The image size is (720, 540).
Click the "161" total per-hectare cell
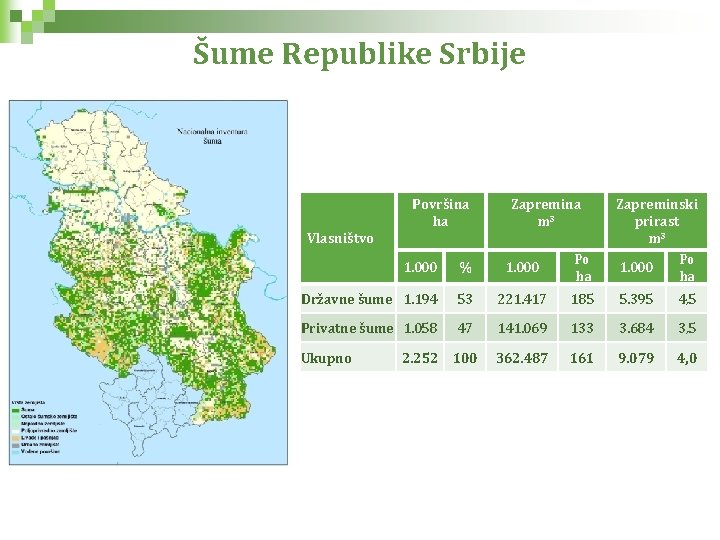pyautogui.click(x=582, y=358)
